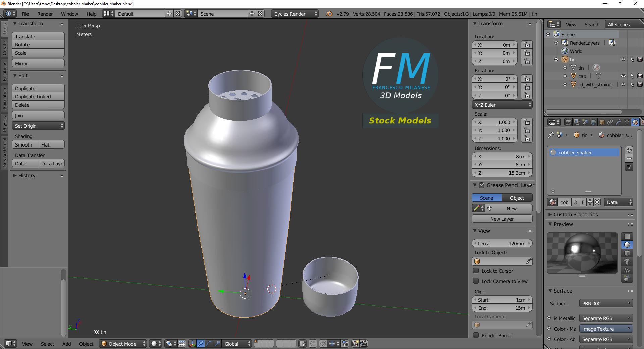Click the Lens 120mm slider field
The width and height of the screenshot is (644, 349).
502,243
